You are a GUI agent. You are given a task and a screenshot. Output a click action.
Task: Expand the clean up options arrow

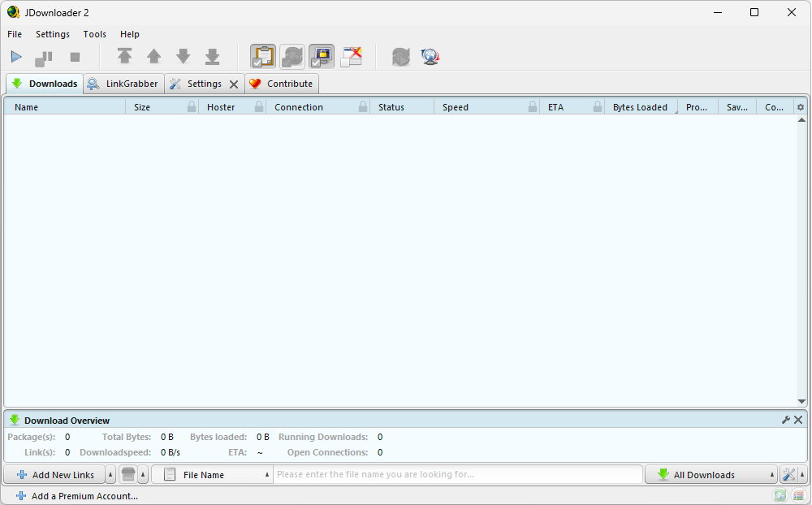(143, 475)
